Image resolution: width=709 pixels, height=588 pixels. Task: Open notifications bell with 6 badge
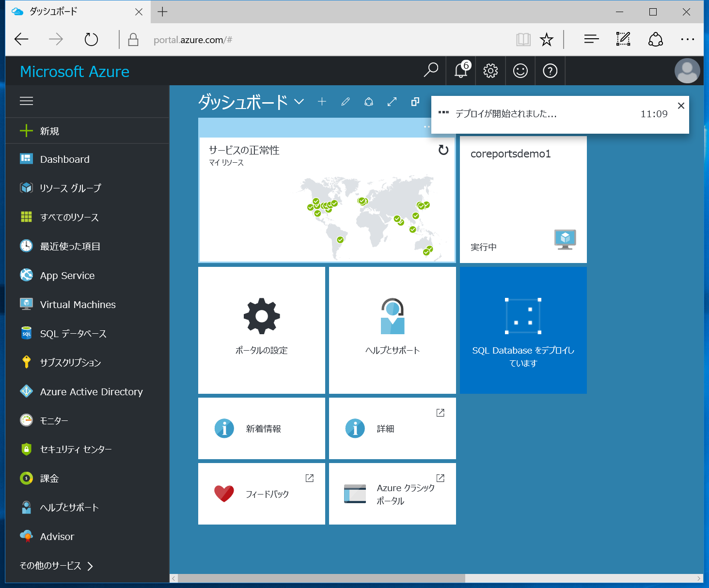click(x=461, y=71)
